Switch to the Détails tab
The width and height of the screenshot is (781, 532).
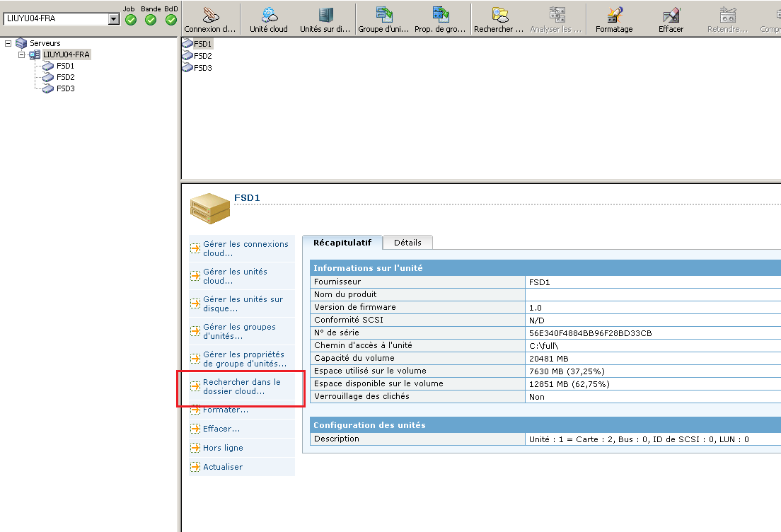pos(407,243)
